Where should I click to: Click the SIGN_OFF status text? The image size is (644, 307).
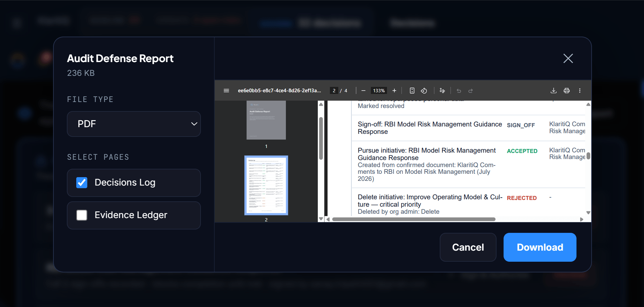pyautogui.click(x=521, y=125)
